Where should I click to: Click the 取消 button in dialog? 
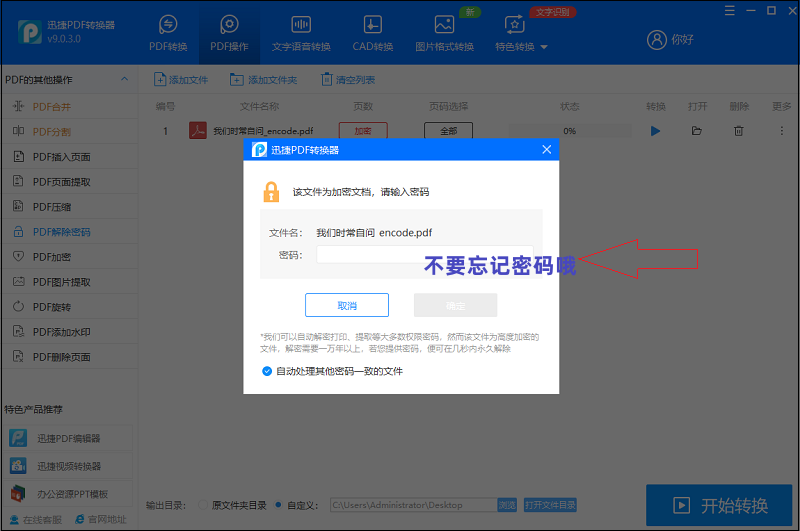[x=347, y=305]
